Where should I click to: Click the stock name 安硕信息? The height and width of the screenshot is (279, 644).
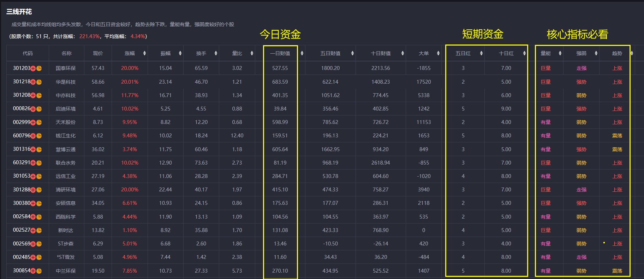click(66, 203)
